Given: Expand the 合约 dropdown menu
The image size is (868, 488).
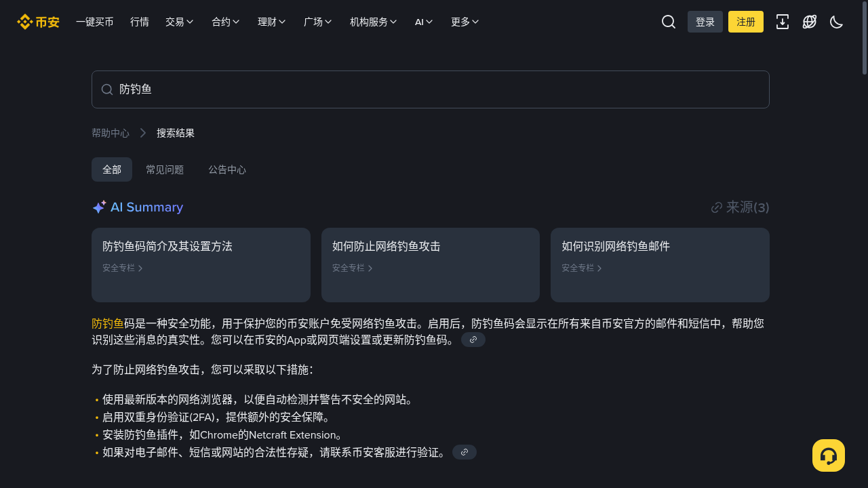Looking at the screenshot, I should [x=226, y=22].
